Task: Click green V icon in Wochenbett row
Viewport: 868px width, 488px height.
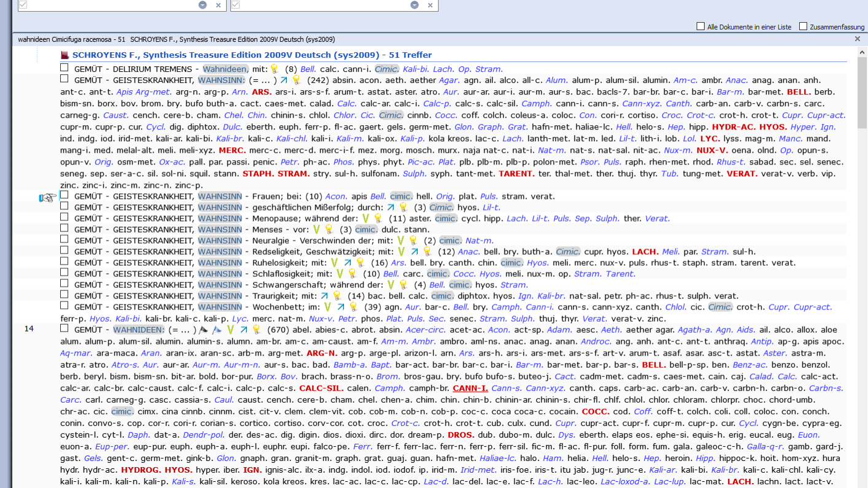Action: point(328,307)
